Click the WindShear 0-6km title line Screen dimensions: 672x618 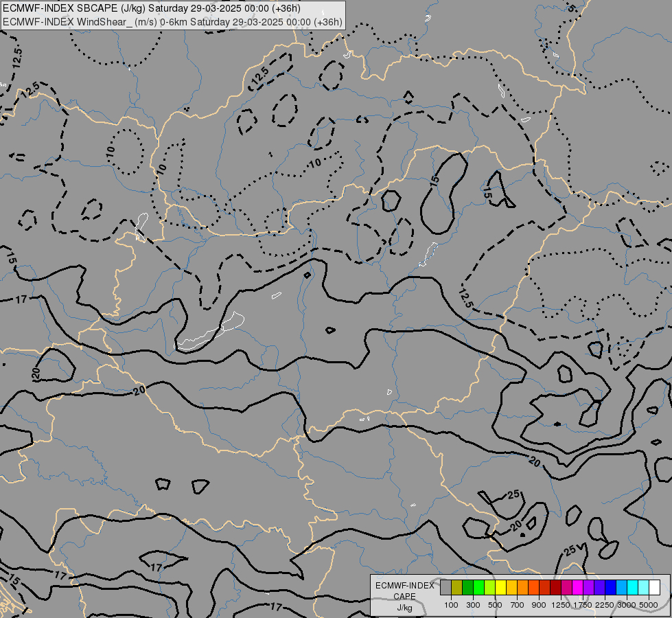(x=172, y=21)
